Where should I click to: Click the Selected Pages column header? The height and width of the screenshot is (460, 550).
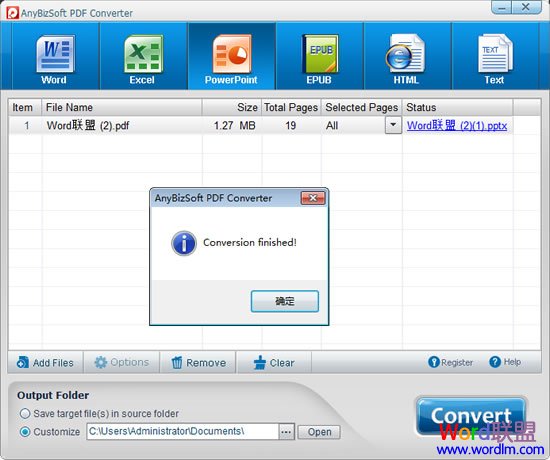(x=362, y=107)
